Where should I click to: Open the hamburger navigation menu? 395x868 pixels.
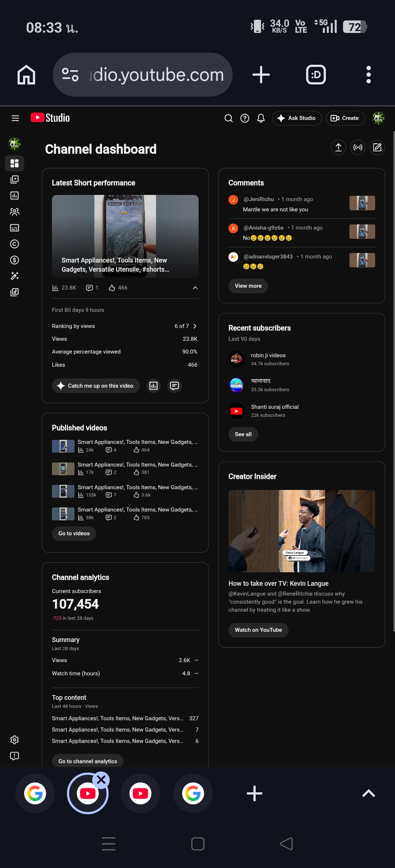pos(15,118)
